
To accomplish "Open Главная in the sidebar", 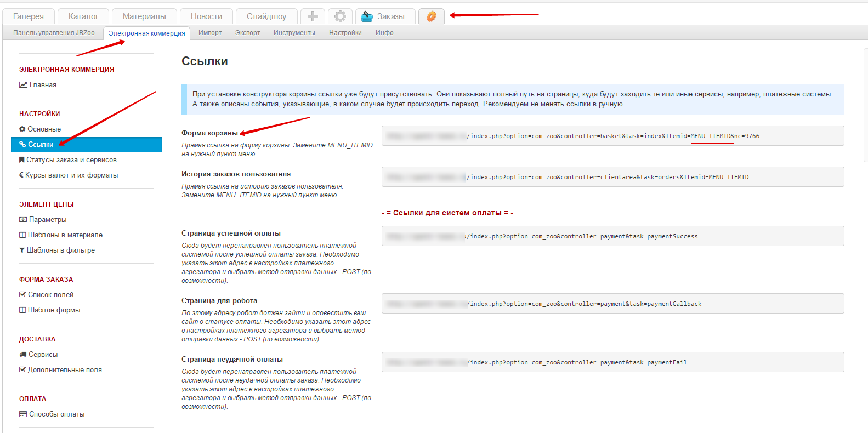I will coord(43,85).
